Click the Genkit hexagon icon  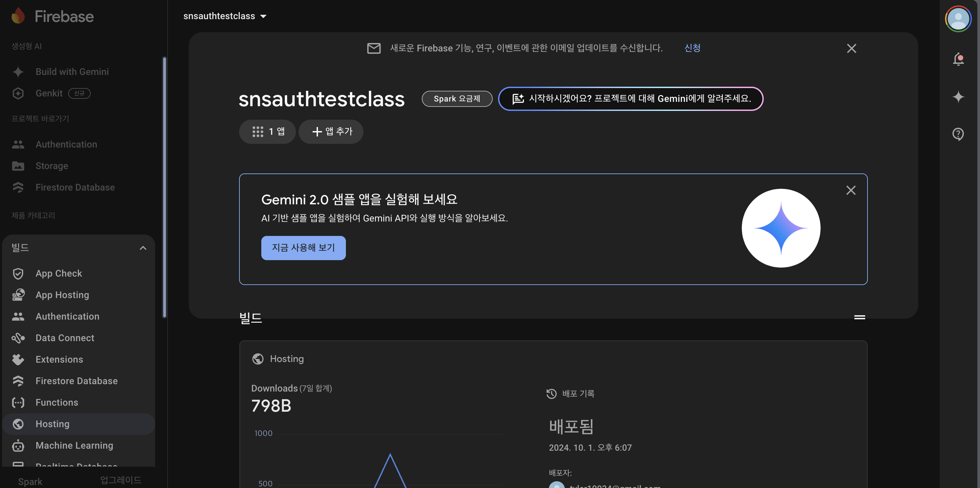(x=18, y=93)
